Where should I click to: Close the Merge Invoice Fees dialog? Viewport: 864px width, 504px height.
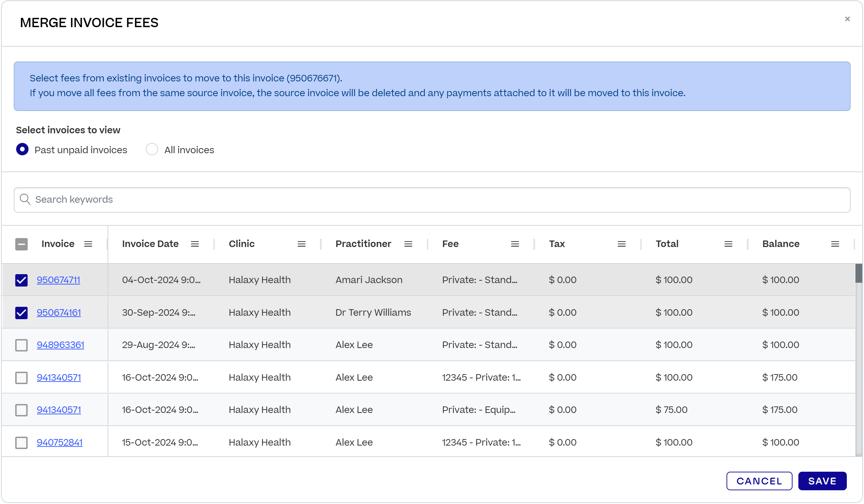(847, 19)
